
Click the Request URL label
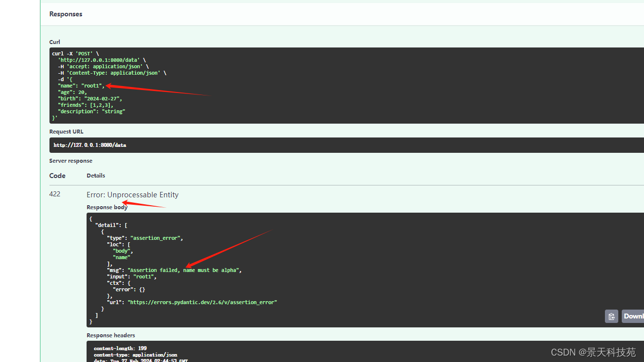point(66,132)
